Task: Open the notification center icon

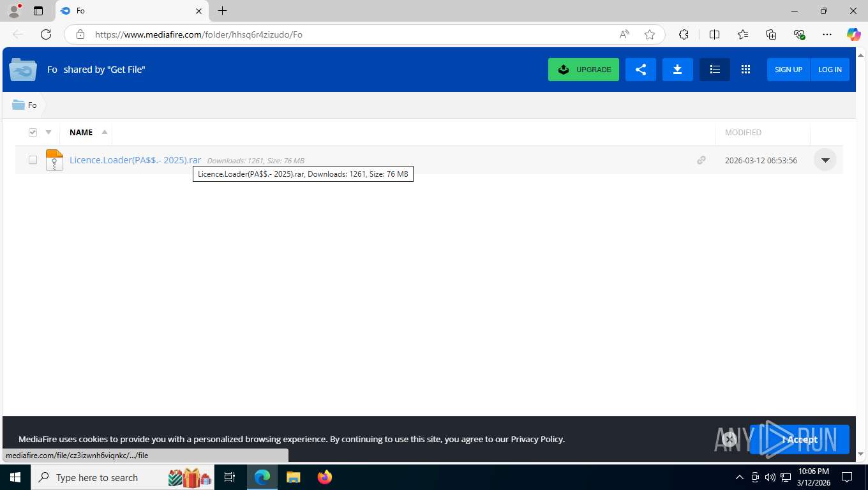Action: pyautogui.click(x=847, y=477)
